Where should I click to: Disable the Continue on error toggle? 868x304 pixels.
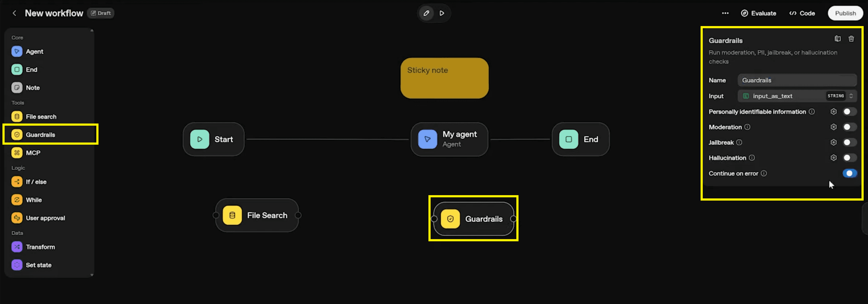click(849, 173)
